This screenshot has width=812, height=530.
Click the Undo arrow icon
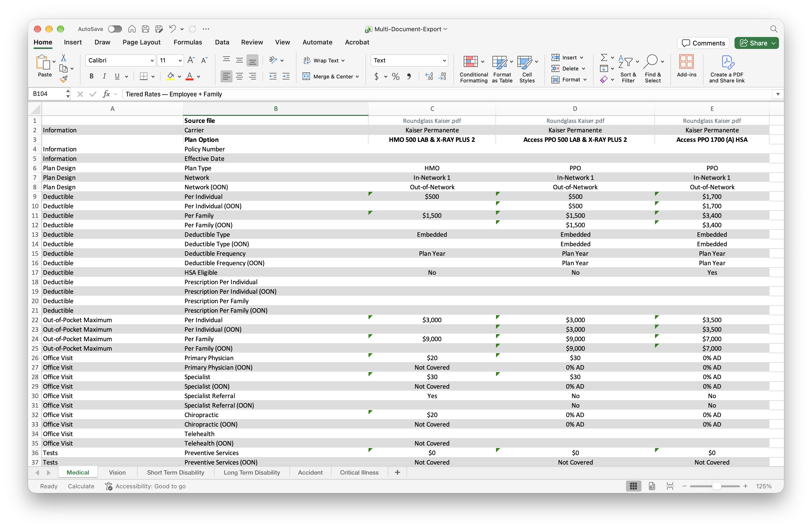point(173,29)
